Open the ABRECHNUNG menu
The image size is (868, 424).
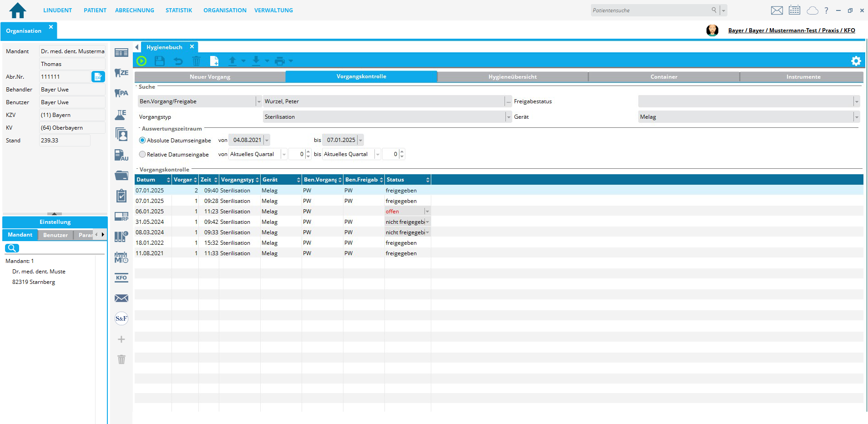tap(134, 10)
